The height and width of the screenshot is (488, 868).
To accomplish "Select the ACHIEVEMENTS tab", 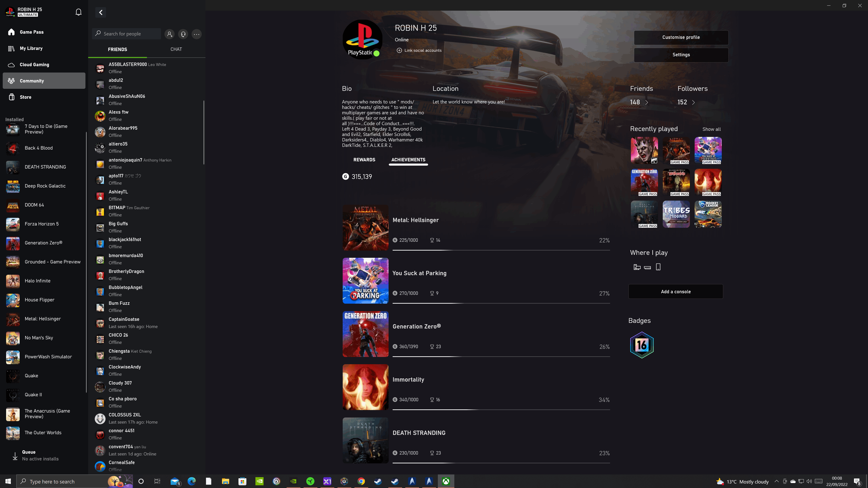I will tap(408, 160).
